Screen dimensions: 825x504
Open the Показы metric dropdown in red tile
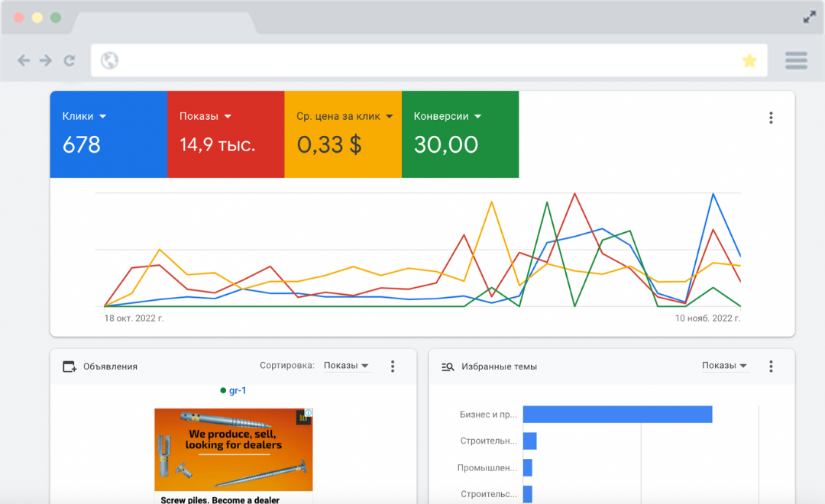(205, 116)
